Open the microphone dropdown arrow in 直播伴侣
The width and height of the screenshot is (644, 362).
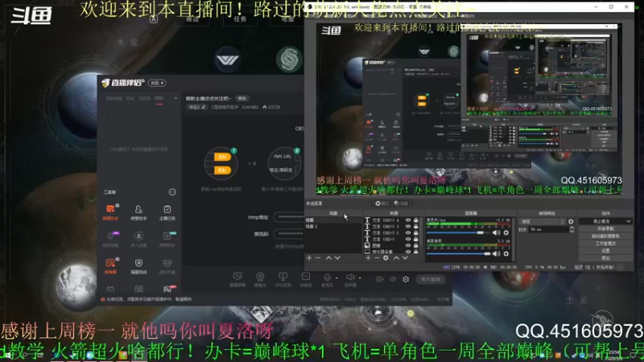point(336,278)
